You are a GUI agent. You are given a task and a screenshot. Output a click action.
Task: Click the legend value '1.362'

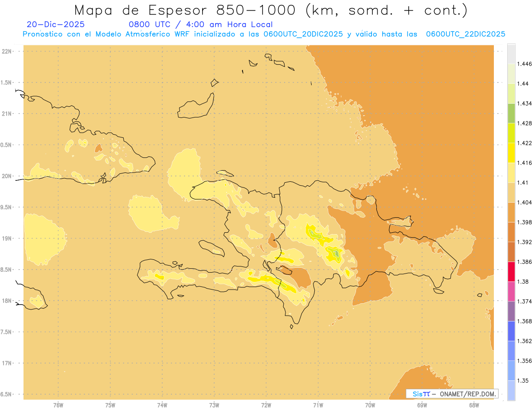[524, 341]
